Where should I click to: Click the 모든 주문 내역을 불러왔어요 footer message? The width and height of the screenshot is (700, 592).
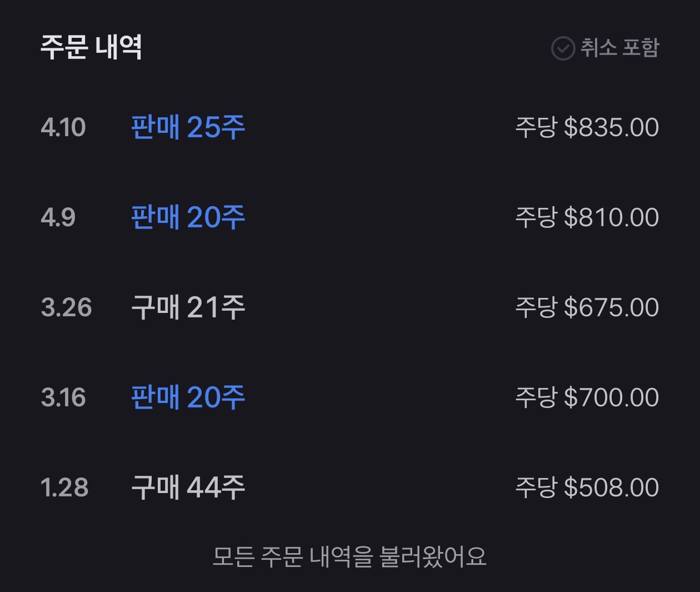tap(349, 556)
